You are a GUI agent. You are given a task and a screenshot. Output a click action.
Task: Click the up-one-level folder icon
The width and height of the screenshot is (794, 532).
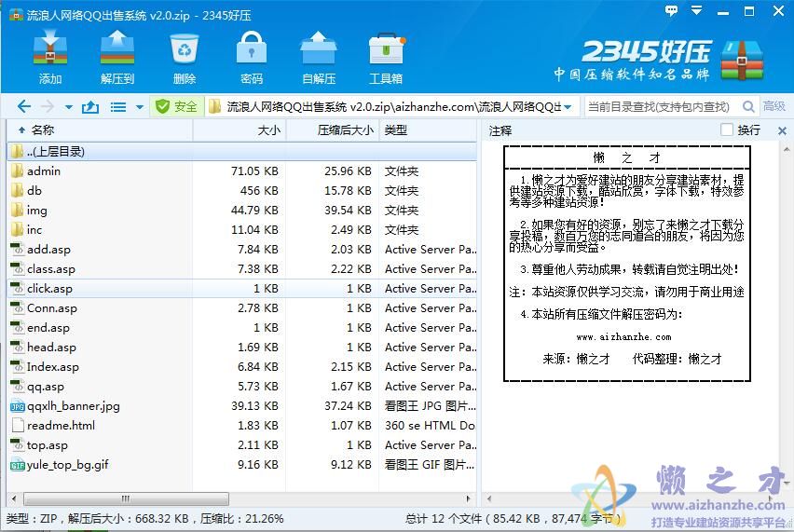90,107
